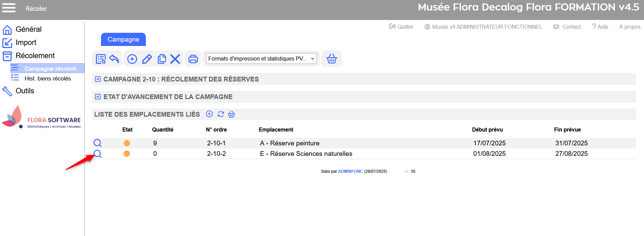Click the orange status dot for Réserve peinture
This screenshot has height=236, width=644.
click(127, 143)
